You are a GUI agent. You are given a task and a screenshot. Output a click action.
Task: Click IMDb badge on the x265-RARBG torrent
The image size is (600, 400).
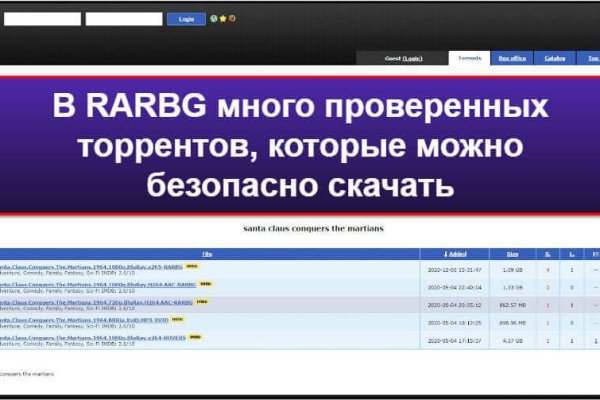pos(191,267)
